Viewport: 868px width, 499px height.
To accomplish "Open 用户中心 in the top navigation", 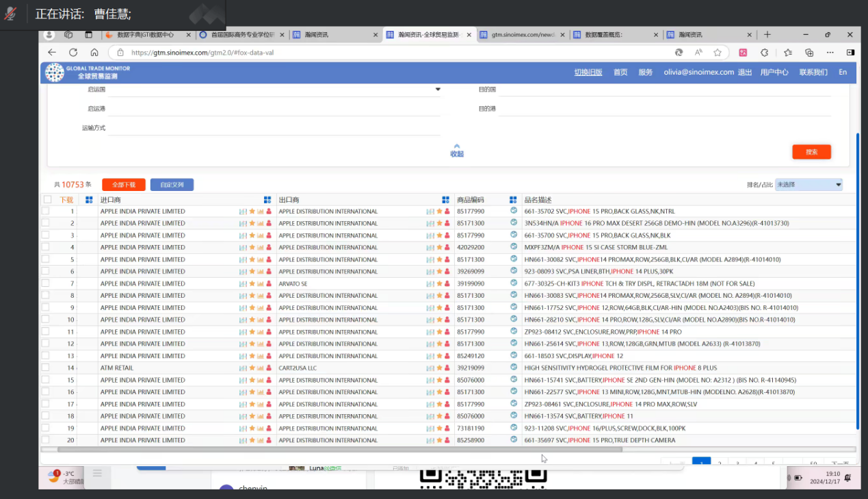I will [774, 72].
